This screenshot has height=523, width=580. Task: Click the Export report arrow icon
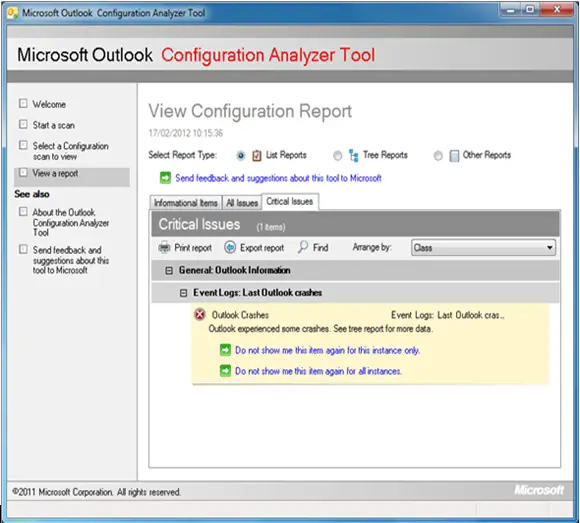[230, 247]
